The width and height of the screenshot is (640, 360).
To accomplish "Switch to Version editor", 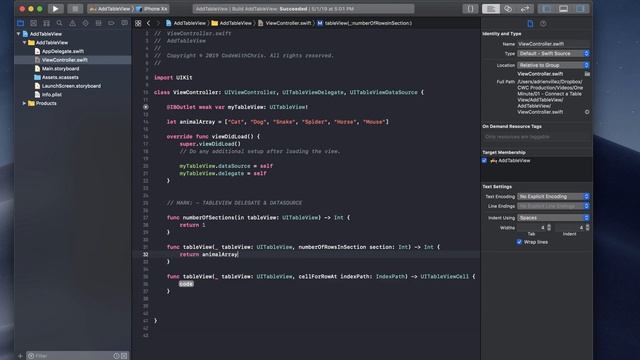I will point(524,9).
